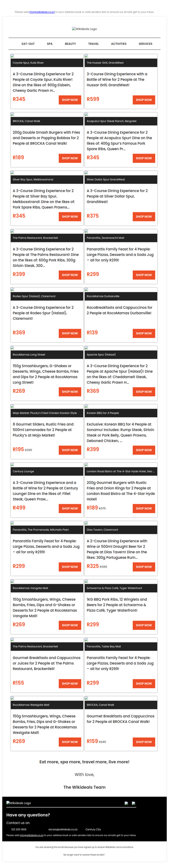Screen dimensions: 169x868
Task: Click SHOP NOW for The Hussar Grill R599 deal
Action: tap(144, 100)
